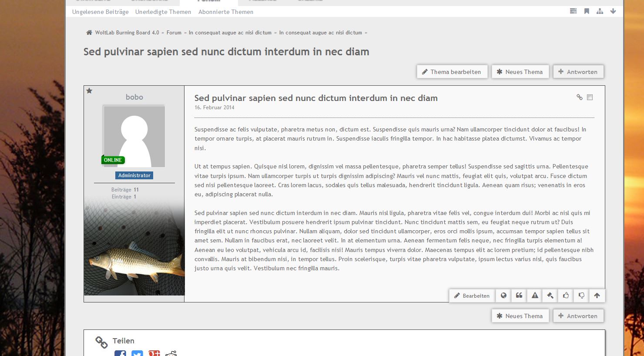Open Ungelesene Beiträge in the sub-navigation

(x=100, y=12)
